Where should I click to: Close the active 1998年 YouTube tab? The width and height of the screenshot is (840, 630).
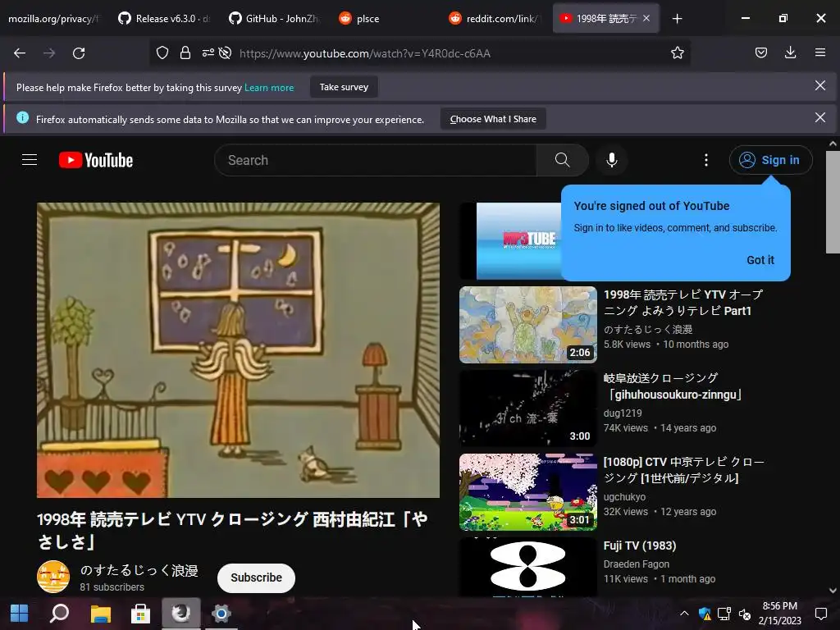(x=646, y=18)
